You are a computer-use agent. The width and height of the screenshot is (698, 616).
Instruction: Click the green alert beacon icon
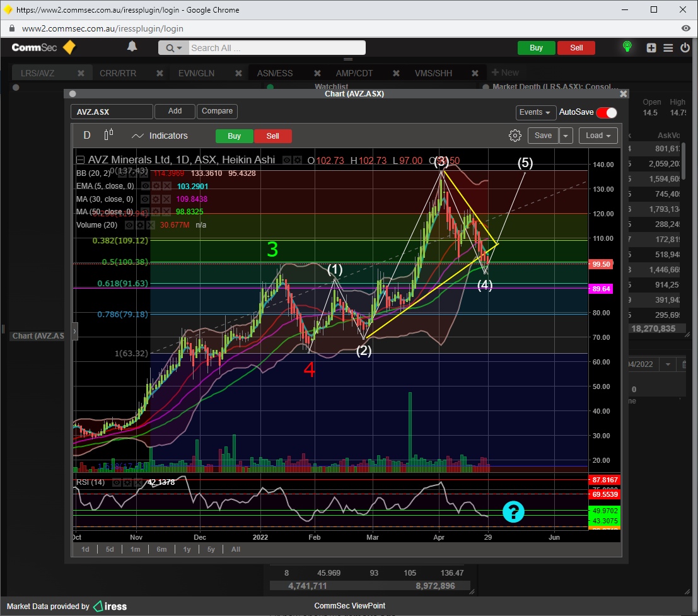point(627,47)
